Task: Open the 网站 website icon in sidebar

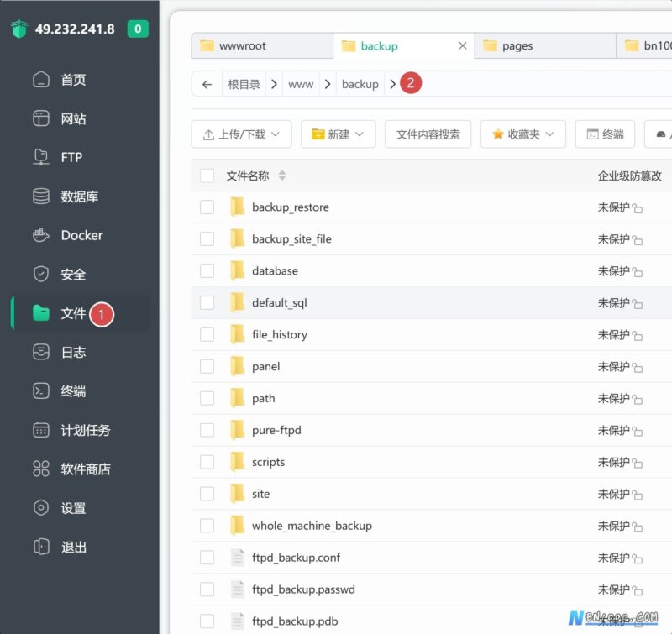Action: [40, 118]
